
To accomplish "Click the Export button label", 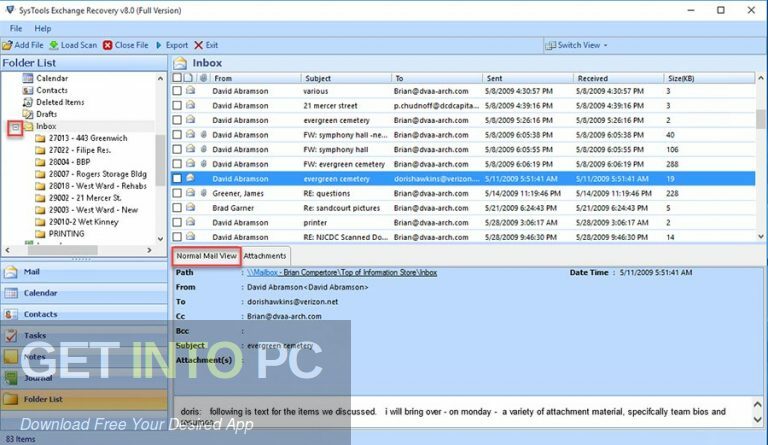I will (x=176, y=45).
